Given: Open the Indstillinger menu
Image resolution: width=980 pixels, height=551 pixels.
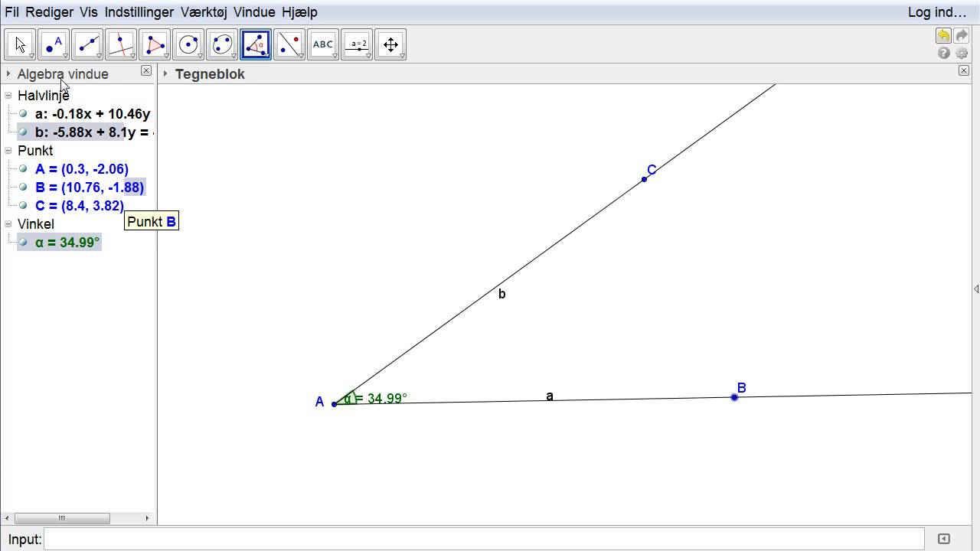Looking at the screenshot, I should coord(139,12).
